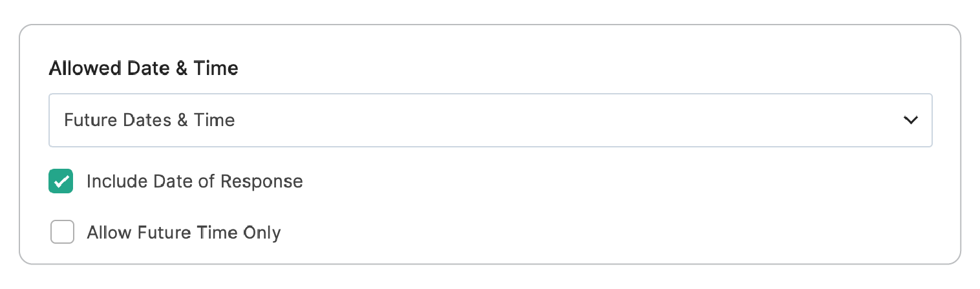Click the 'Allow Future Time Only' label

coord(184,232)
